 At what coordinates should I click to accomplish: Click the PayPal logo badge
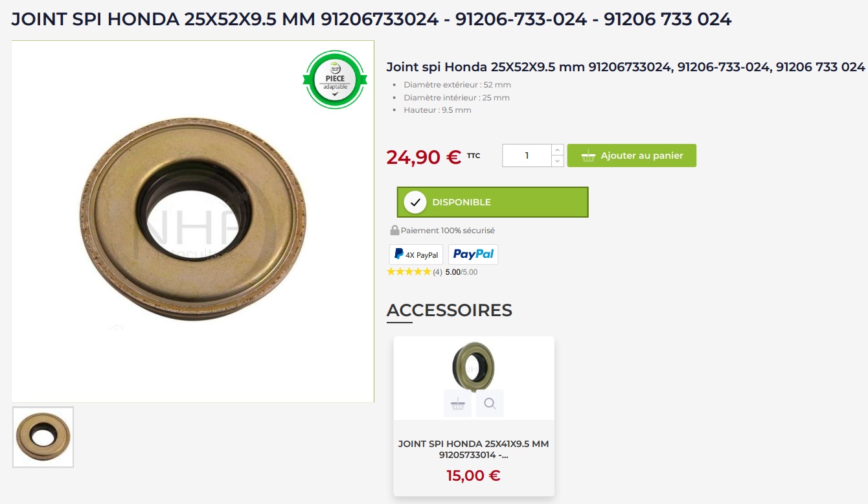[x=474, y=255]
